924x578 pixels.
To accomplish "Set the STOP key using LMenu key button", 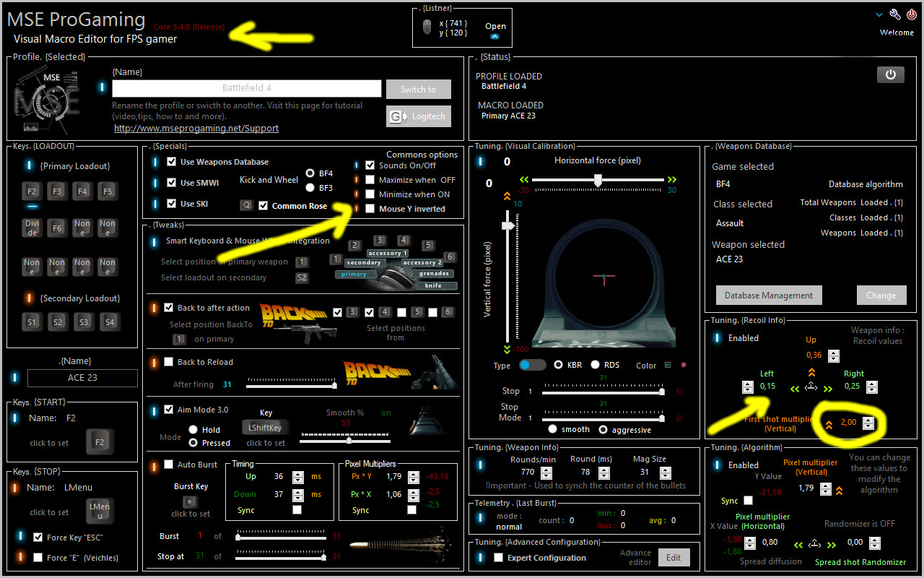I will pos(100,511).
